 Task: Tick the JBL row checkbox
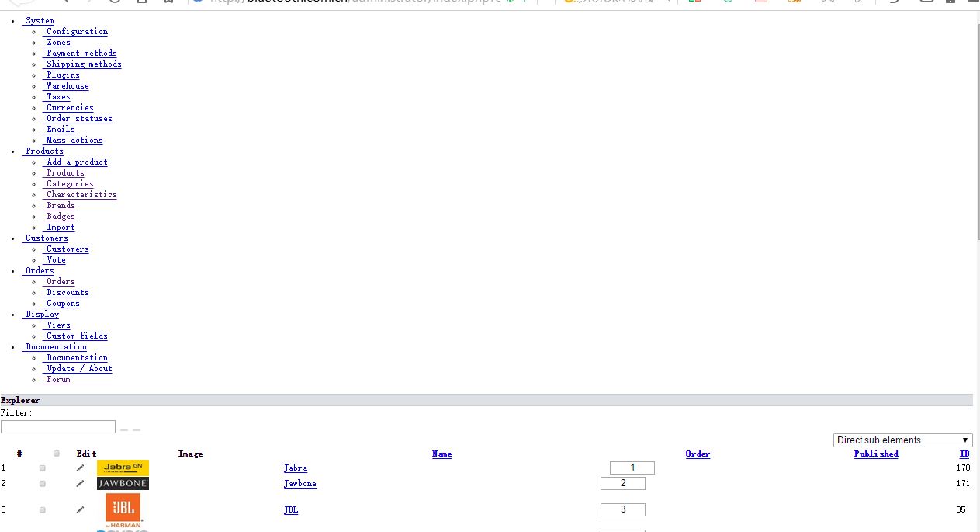[x=43, y=510]
